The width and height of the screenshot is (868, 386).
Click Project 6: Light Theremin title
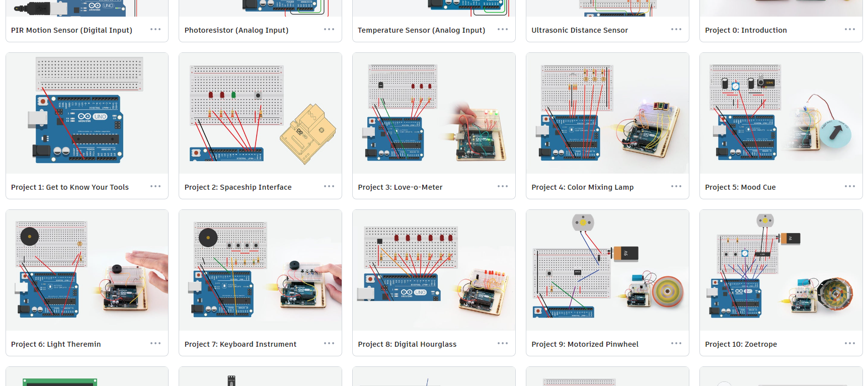[x=56, y=344]
